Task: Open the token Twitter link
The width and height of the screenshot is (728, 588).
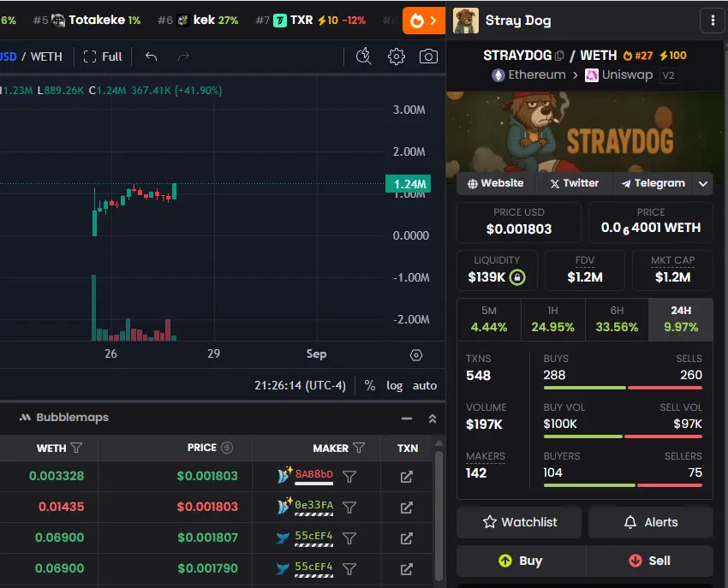Action: [575, 183]
